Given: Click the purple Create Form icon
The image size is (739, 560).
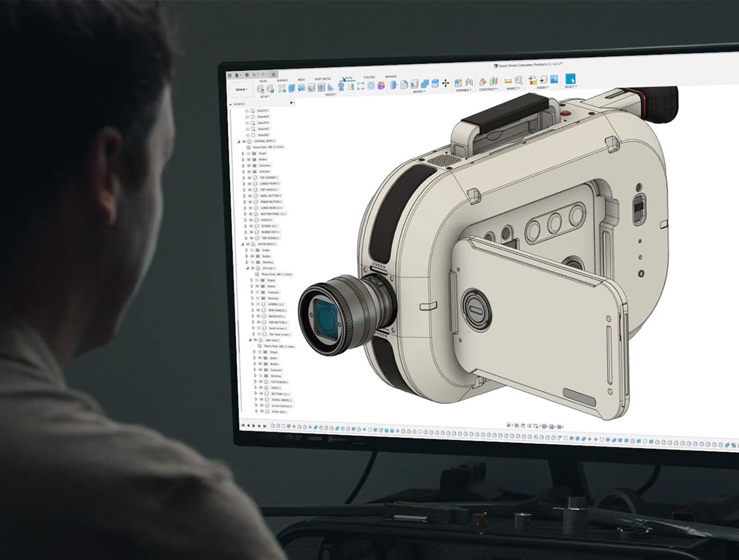Looking at the screenshot, I should 381,86.
